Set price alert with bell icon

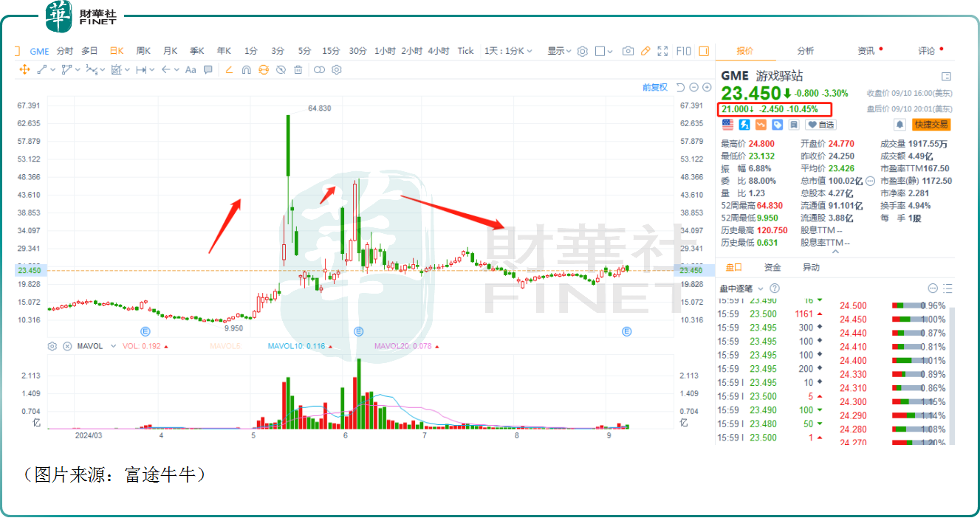900,125
